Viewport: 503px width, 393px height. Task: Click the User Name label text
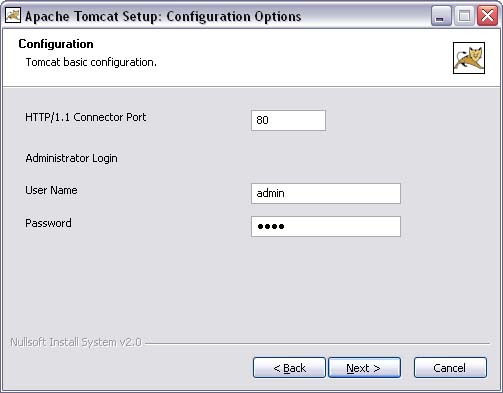(51, 190)
